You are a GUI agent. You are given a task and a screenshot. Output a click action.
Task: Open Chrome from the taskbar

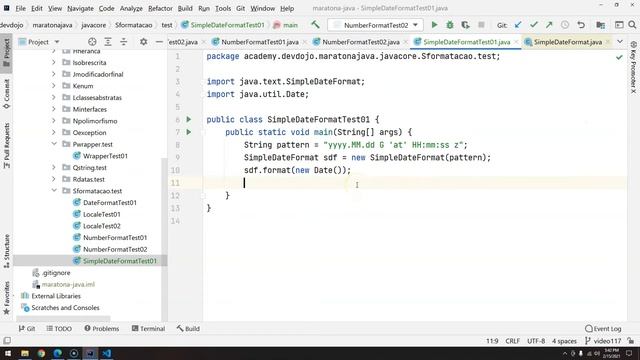tap(41, 353)
